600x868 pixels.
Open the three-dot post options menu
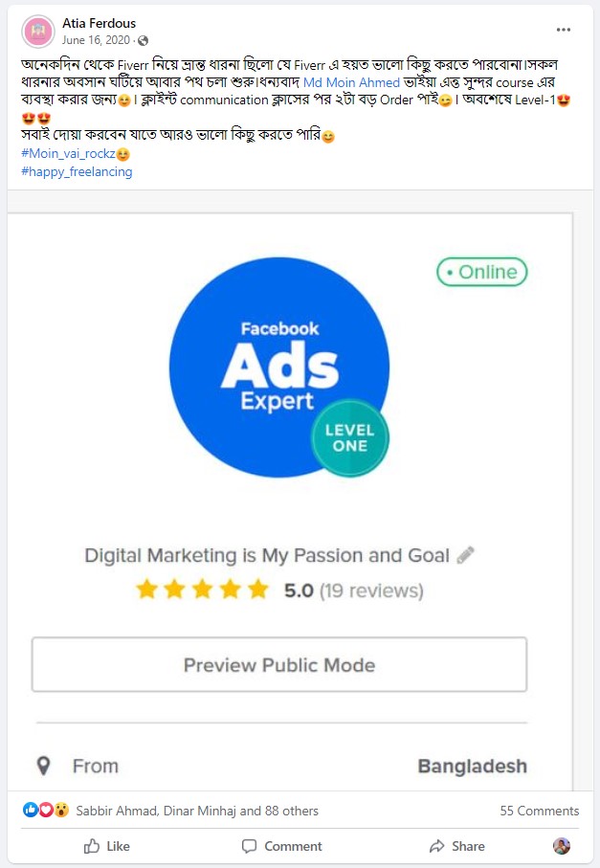point(564,30)
